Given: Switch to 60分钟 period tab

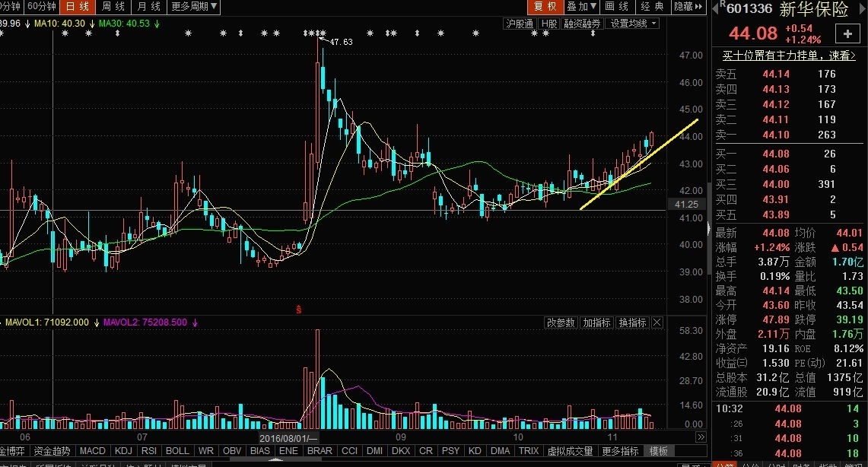Looking at the screenshot, I should 42,7.
